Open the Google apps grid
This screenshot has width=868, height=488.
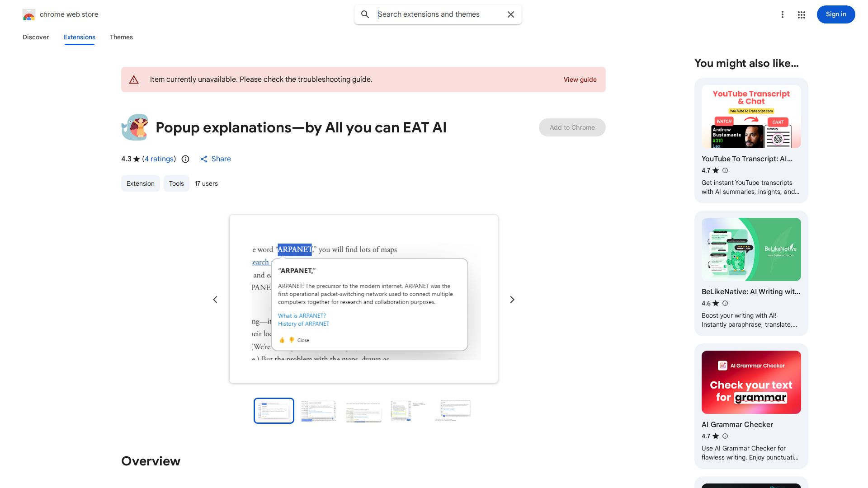(x=801, y=14)
